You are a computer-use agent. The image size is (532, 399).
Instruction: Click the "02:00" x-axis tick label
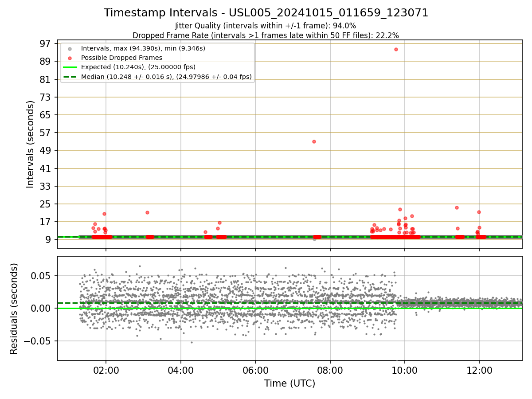coord(106,370)
